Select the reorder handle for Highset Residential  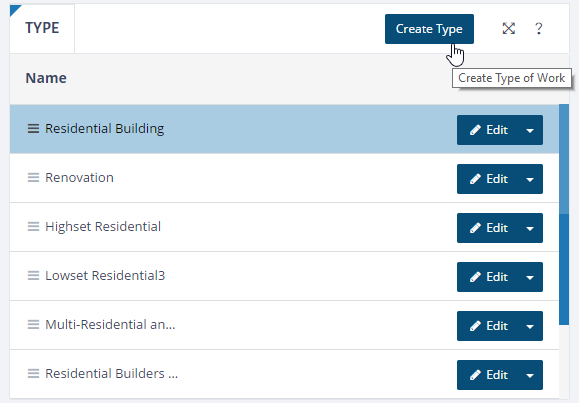click(x=33, y=226)
